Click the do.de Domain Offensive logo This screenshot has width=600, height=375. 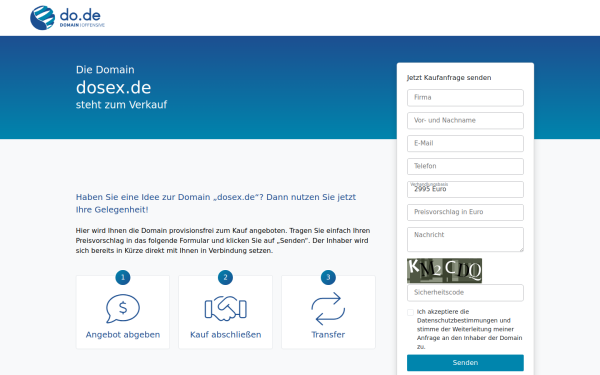point(67,18)
